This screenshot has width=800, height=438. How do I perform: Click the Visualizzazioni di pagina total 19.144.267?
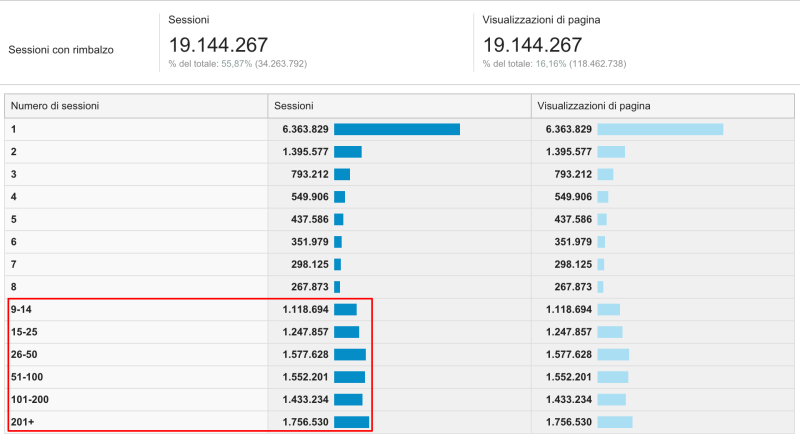[x=532, y=45]
